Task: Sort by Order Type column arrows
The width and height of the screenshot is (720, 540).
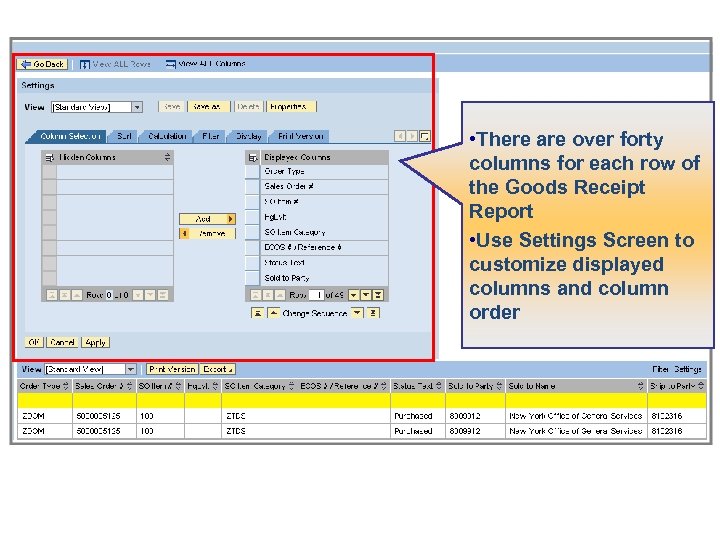Action: 66,386
